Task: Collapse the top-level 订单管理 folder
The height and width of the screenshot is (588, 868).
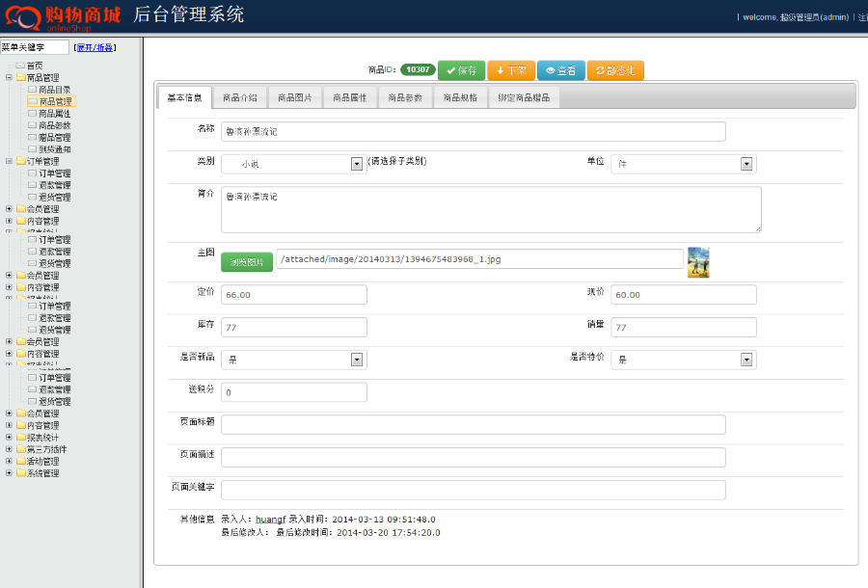Action: click(9, 161)
